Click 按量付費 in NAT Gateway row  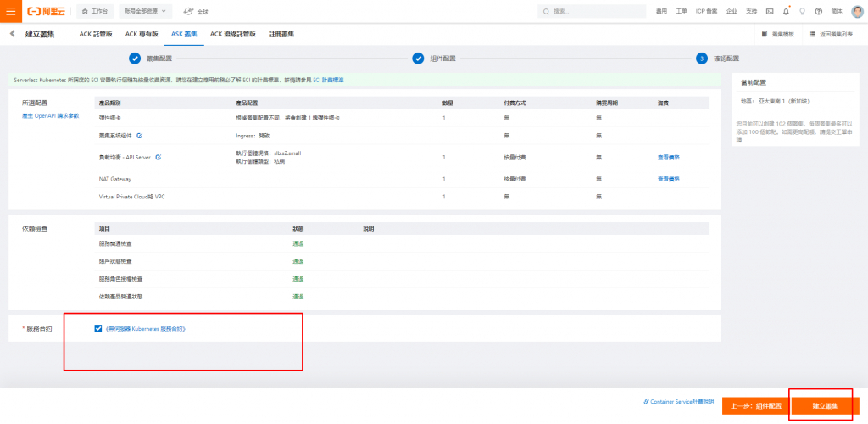[515, 179]
